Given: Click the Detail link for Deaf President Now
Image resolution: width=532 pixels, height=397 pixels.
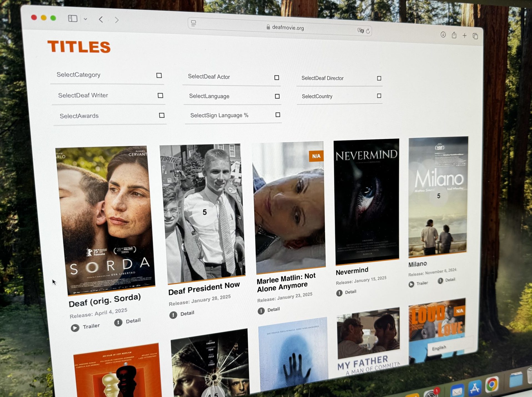Looking at the screenshot, I should point(187,313).
